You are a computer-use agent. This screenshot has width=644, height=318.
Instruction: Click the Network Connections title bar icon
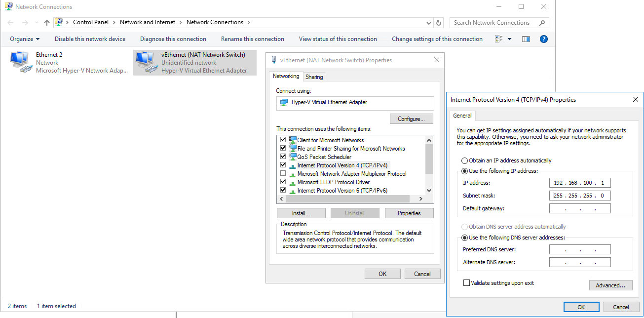point(8,7)
